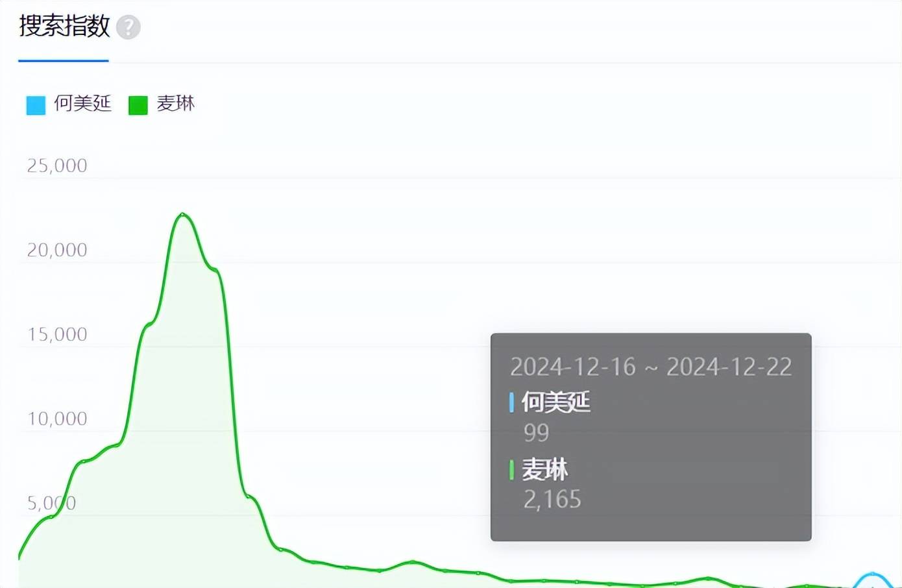Click the blue 何美延 legend swatch

point(36,105)
